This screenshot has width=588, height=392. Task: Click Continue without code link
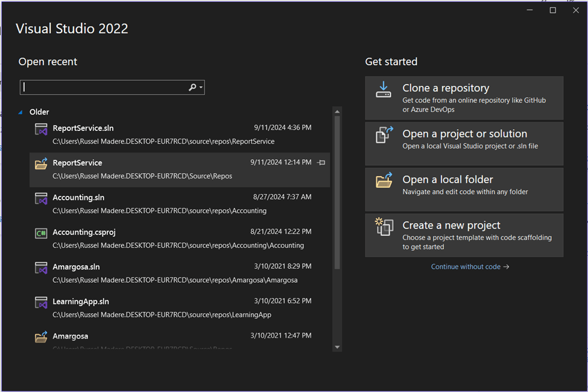pos(470,267)
